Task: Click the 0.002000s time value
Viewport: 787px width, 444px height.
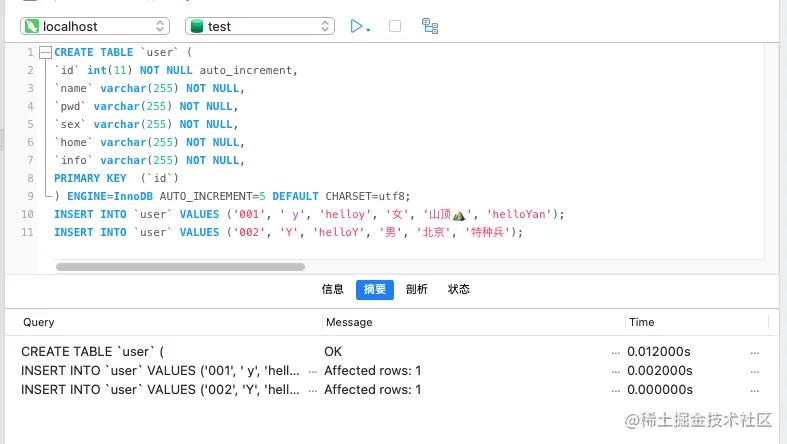Action: (660, 371)
